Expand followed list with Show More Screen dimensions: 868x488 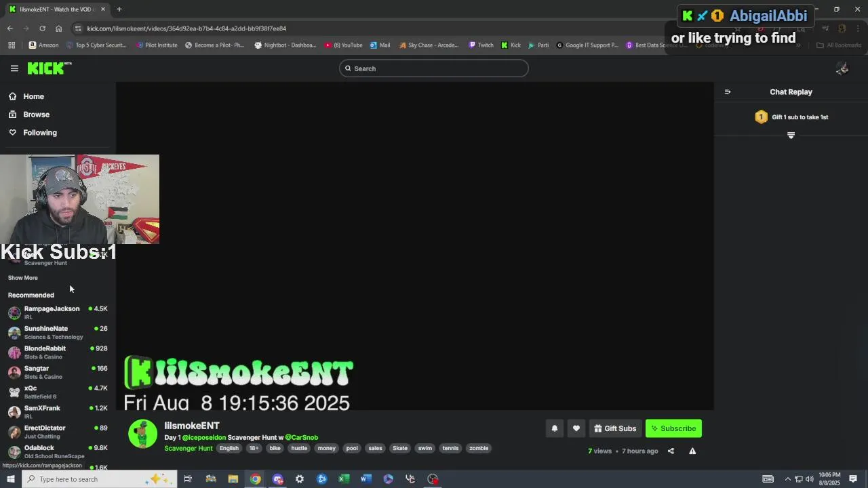click(x=22, y=278)
